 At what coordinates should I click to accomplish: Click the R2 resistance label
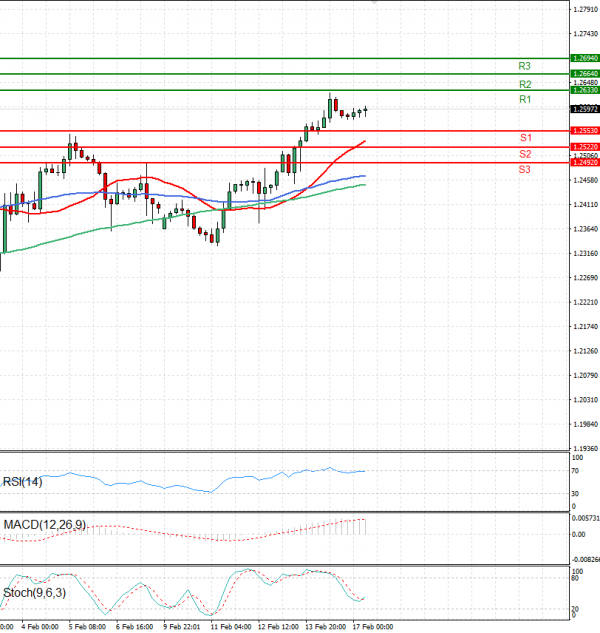pyautogui.click(x=525, y=84)
